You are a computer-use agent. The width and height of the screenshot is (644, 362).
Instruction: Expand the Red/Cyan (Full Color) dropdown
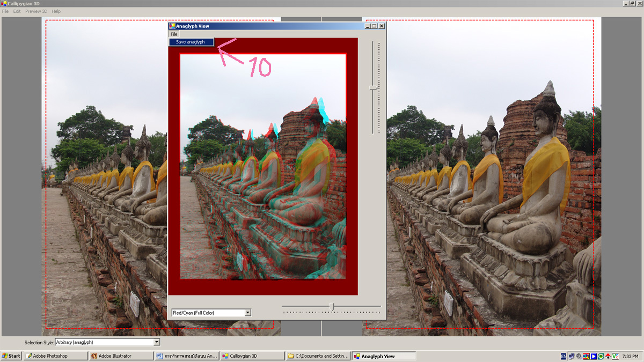pyautogui.click(x=247, y=313)
